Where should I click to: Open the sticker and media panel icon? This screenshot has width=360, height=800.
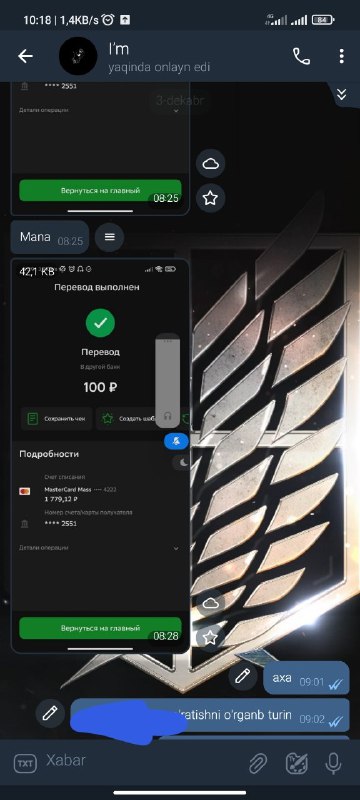point(296,763)
